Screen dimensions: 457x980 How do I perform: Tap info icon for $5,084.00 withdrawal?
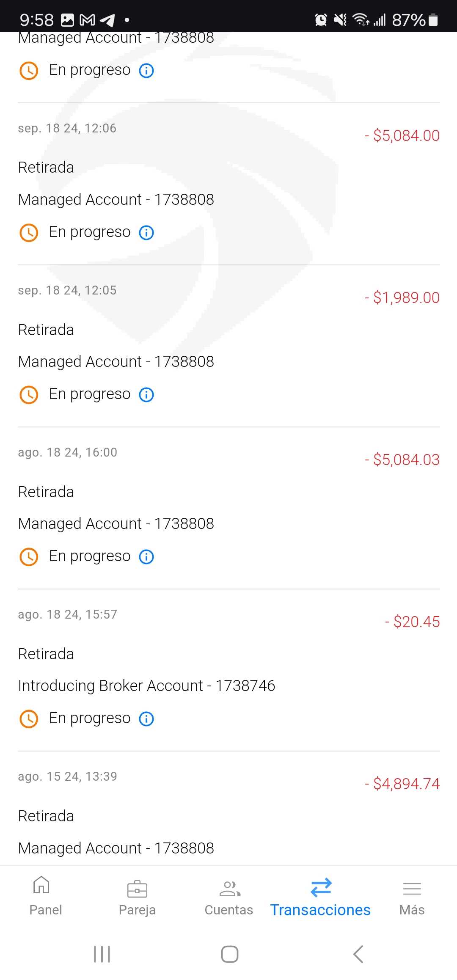(x=146, y=232)
